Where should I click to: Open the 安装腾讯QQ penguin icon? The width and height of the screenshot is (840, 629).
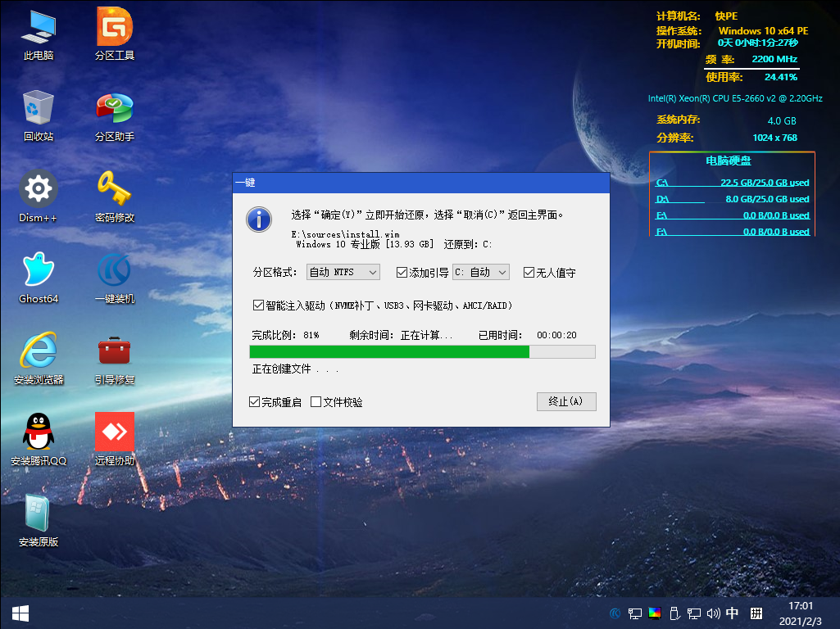pyautogui.click(x=39, y=432)
